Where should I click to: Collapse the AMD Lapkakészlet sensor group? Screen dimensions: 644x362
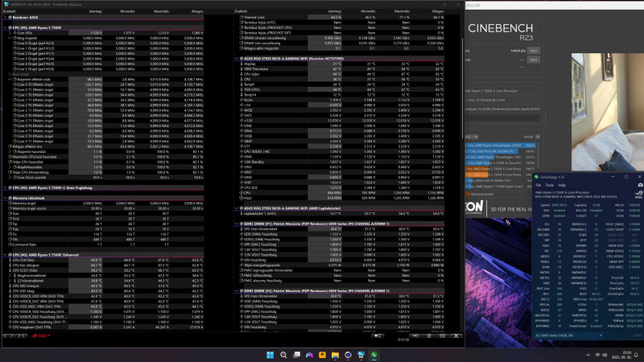(237, 208)
